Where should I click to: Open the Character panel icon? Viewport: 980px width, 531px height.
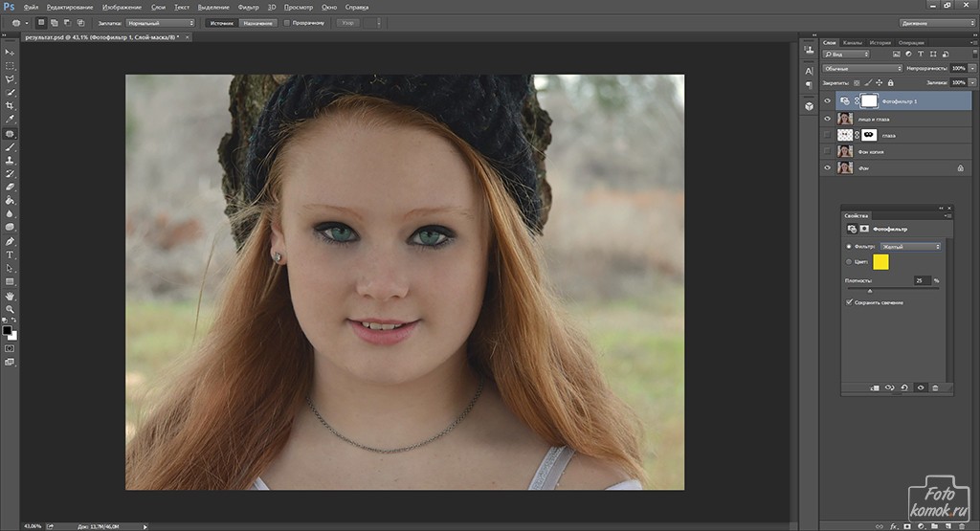point(810,71)
